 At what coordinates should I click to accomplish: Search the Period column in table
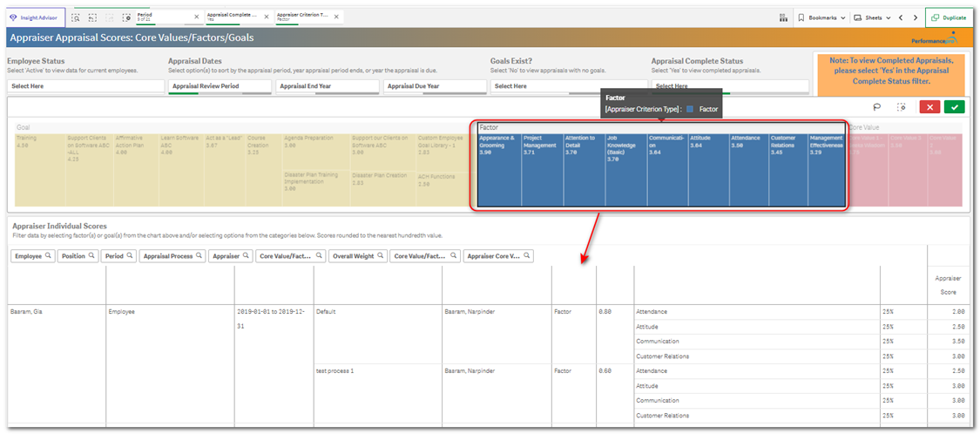click(118, 255)
